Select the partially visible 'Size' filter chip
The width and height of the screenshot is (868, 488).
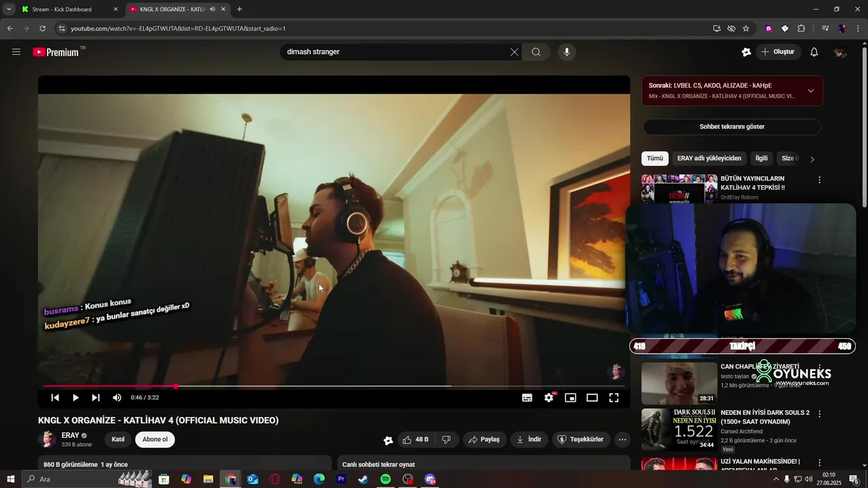pyautogui.click(x=789, y=158)
